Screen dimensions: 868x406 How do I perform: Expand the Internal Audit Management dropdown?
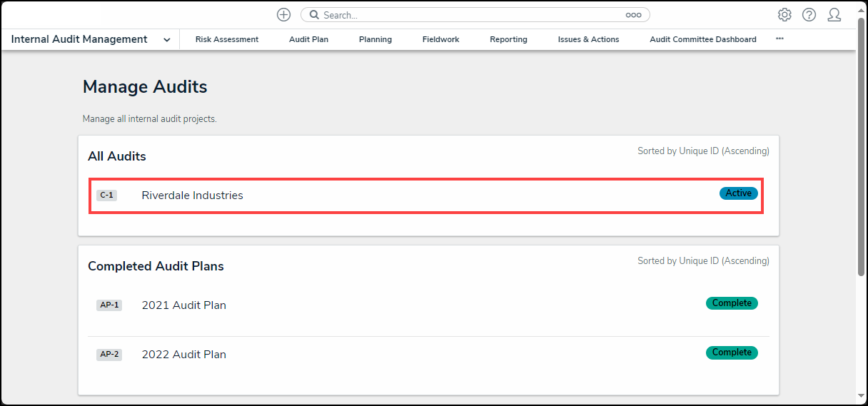coord(167,40)
